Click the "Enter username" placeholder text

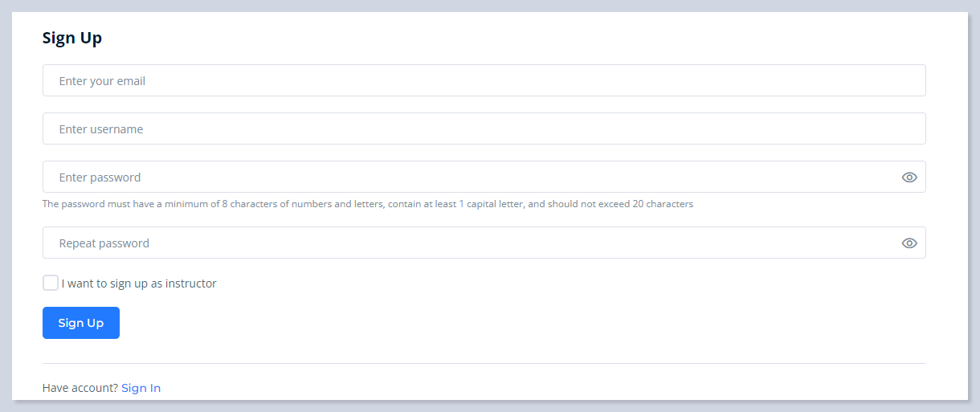tap(101, 129)
